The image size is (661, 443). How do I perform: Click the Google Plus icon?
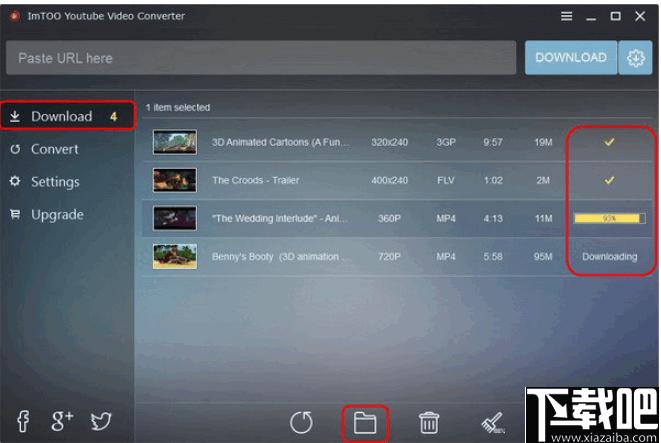pos(62,421)
